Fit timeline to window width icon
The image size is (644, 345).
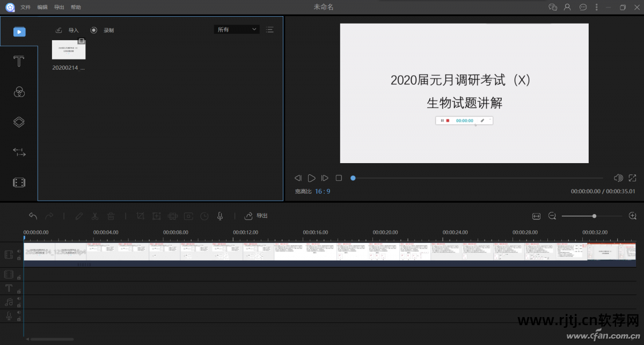[x=536, y=216]
